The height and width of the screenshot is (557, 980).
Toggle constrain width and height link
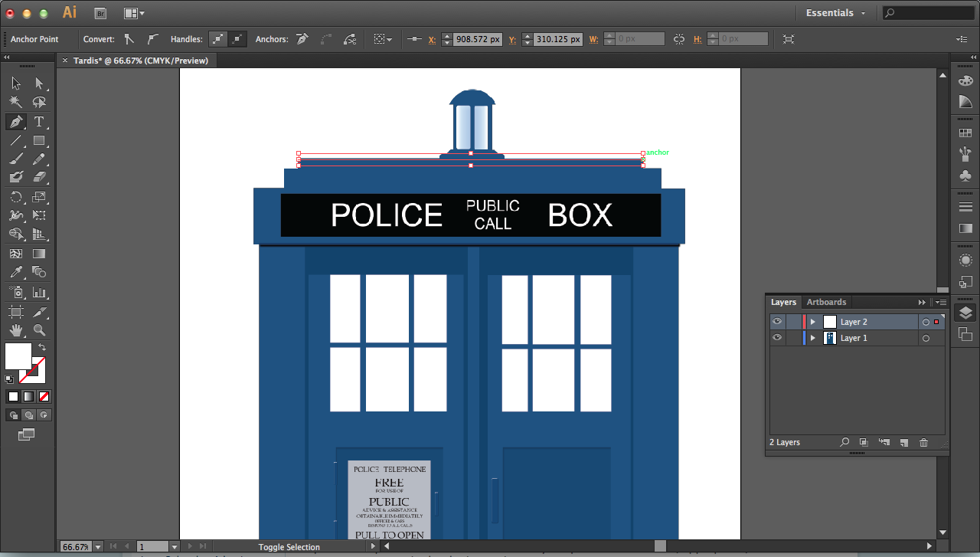(679, 39)
